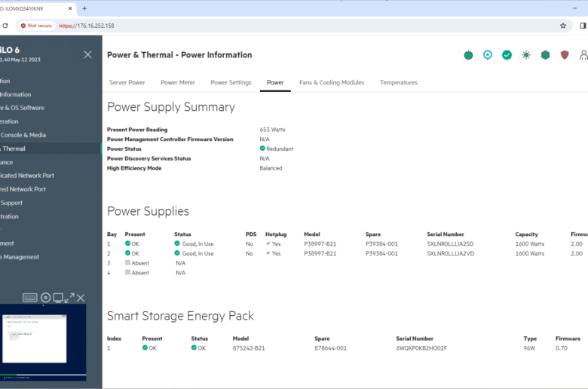This screenshot has width=588, height=389.
Task: Click the virtual keyboard icon above console thumbnail
Action: click(x=29, y=298)
